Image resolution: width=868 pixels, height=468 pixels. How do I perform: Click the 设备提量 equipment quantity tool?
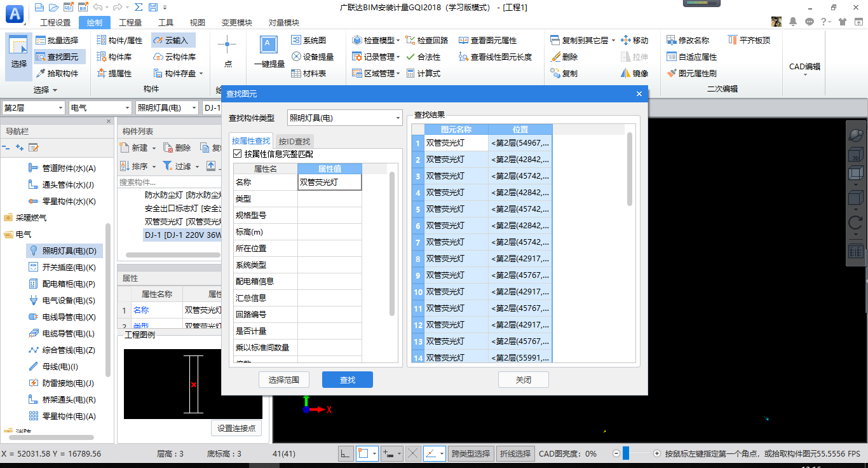coord(313,57)
